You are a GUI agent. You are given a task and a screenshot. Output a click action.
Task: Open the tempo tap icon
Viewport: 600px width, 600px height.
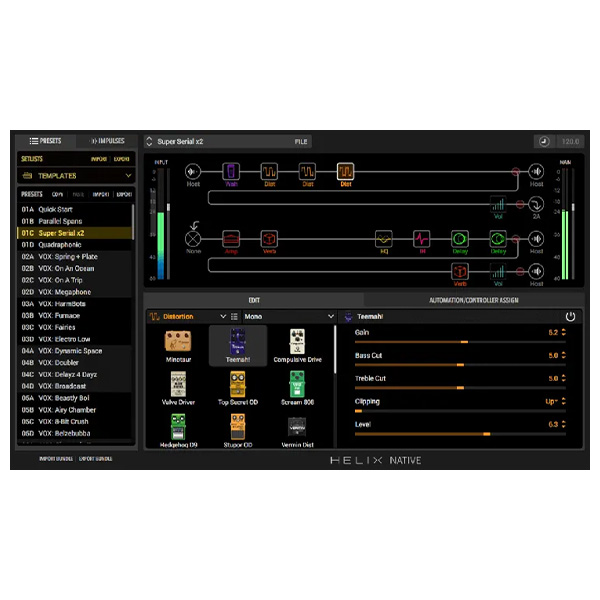(x=545, y=142)
